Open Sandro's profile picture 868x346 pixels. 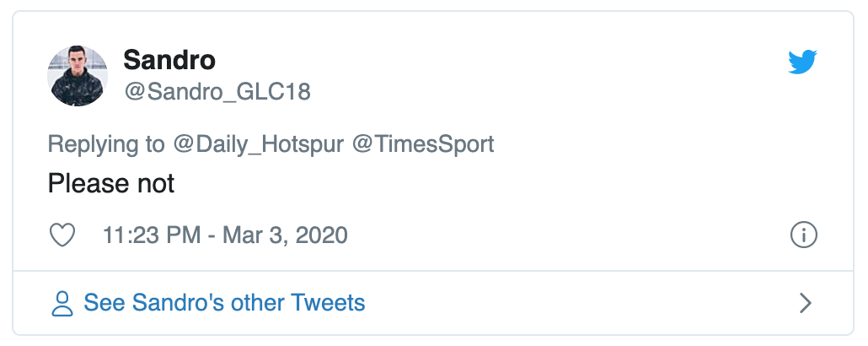click(78, 76)
